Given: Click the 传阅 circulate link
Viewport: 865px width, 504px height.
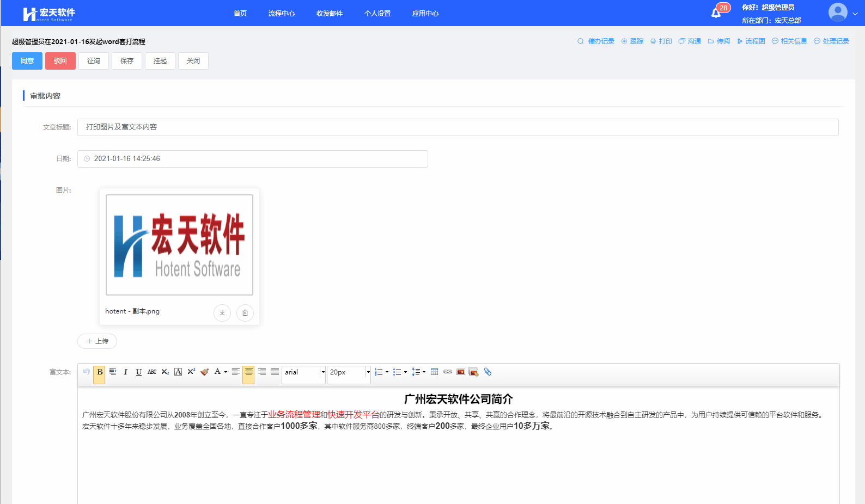Looking at the screenshot, I should 719,41.
